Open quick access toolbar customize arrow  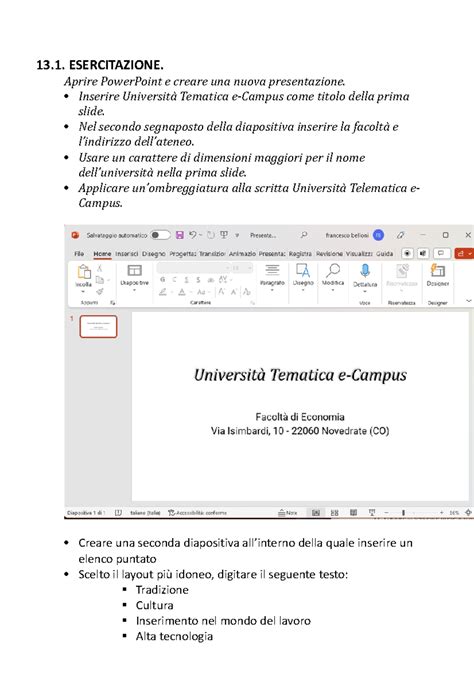[237, 235]
